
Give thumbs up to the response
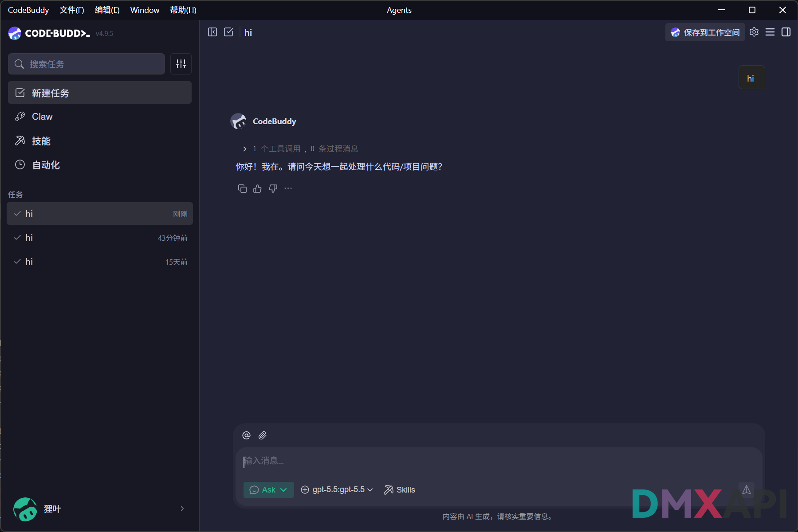(257, 189)
